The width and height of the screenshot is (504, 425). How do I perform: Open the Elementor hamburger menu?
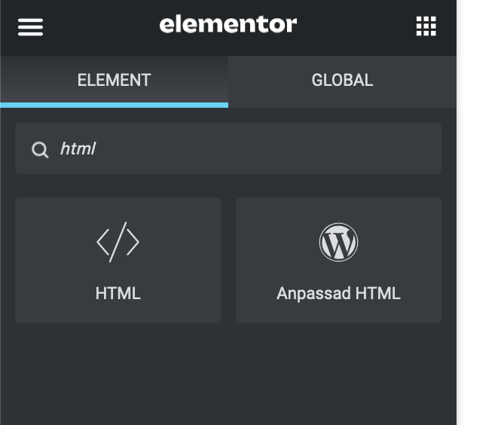[x=30, y=27]
